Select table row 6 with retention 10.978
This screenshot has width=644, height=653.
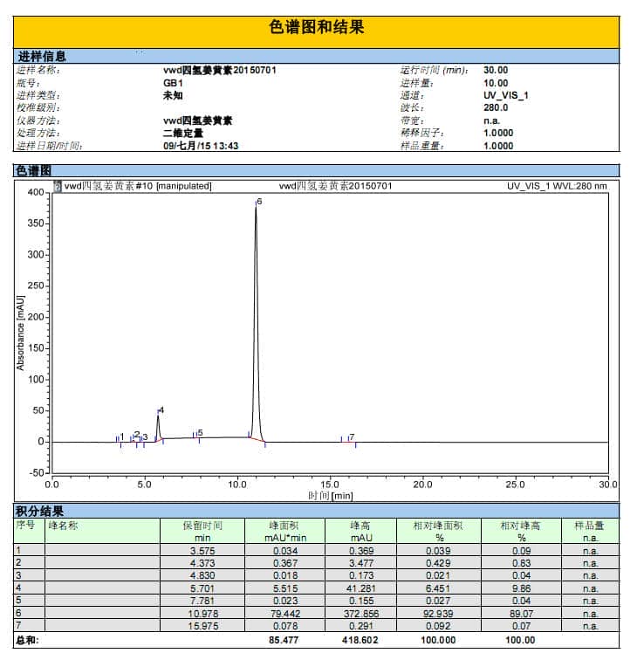click(x=317, y=613)
